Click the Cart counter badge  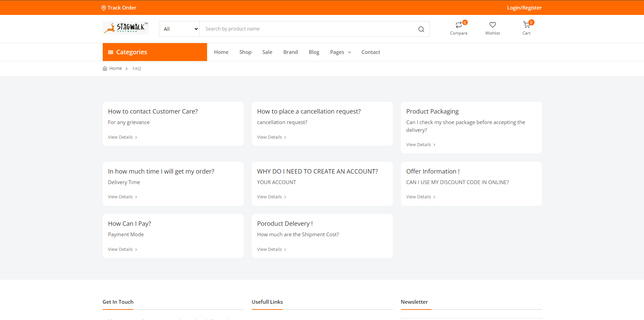point(531,23)
